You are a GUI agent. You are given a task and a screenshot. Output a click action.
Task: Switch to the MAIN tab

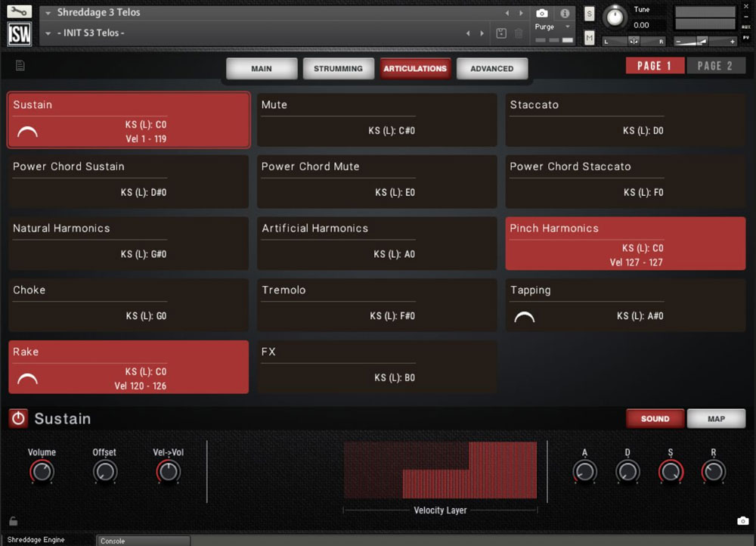[x=262, y=69]
